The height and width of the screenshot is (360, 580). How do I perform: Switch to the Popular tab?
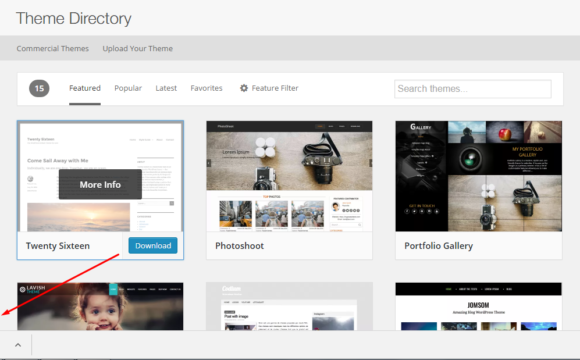128,88
